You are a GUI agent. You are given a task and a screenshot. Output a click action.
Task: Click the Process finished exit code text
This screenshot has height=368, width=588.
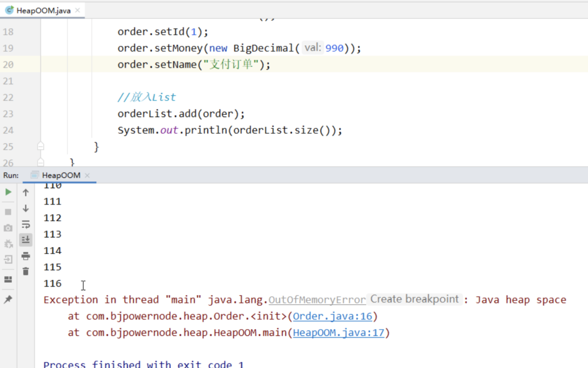tap(144, 364)
